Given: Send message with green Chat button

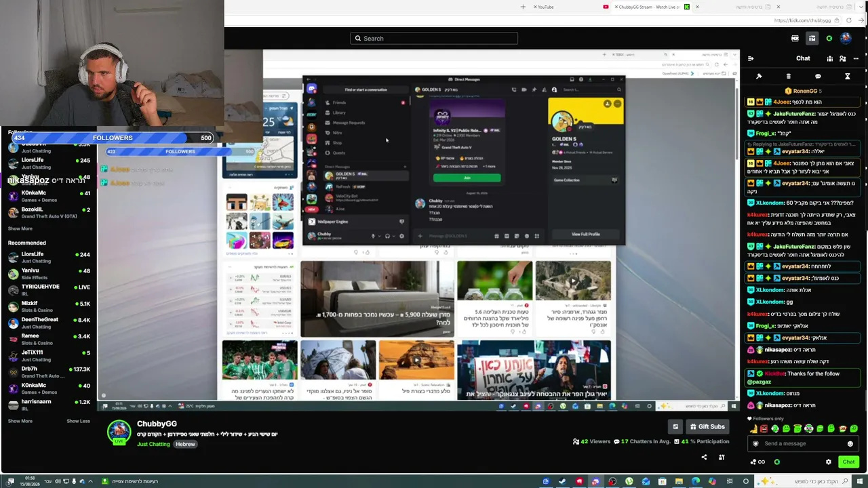Looking at the screenshot, I should point(848,462).
